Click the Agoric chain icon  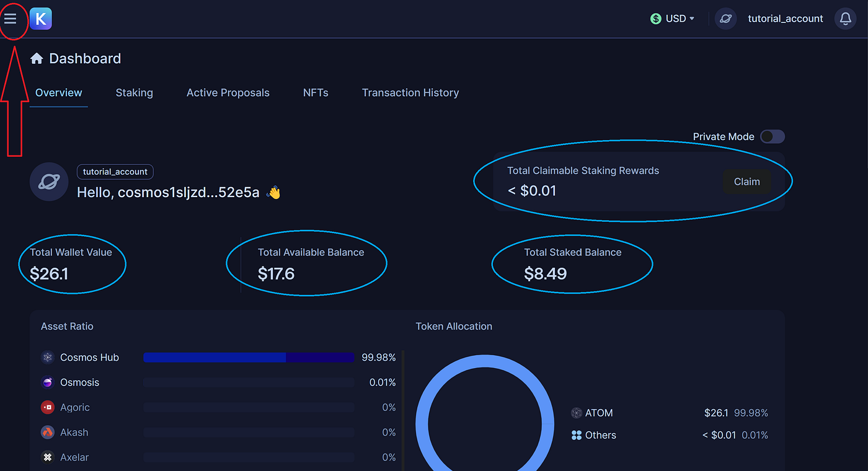point(47,407)
